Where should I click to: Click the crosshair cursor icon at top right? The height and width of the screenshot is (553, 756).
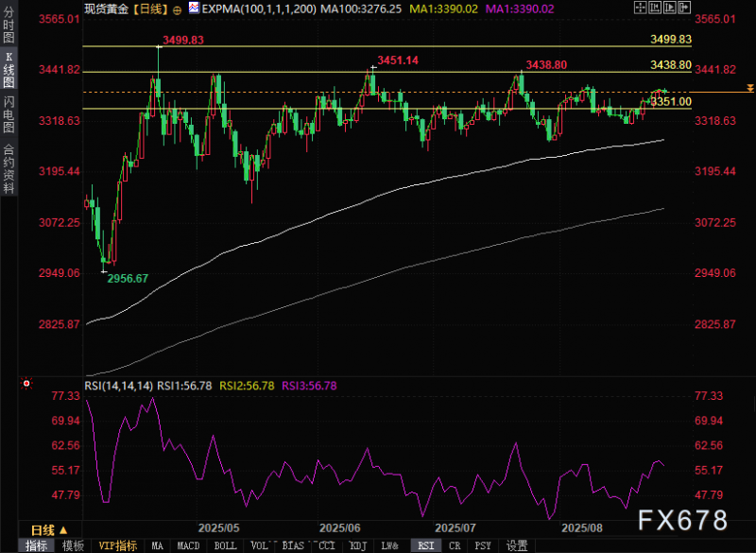pyautogui.click(x=641, y=8)
